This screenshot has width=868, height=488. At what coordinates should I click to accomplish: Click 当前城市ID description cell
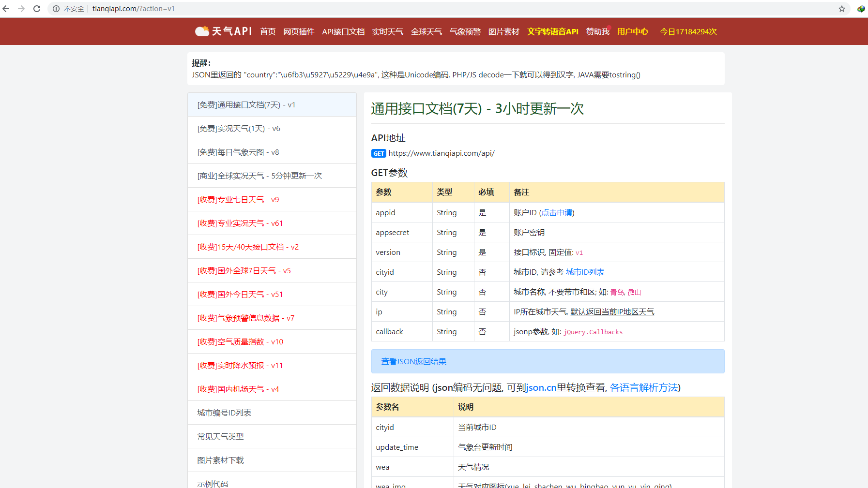click(589, 427)
